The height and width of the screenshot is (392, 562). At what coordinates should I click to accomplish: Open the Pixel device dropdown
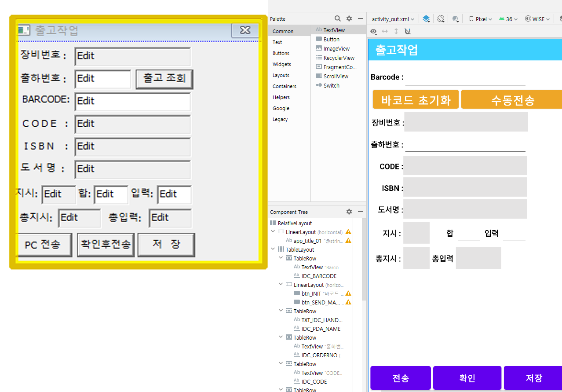(480, 19)
